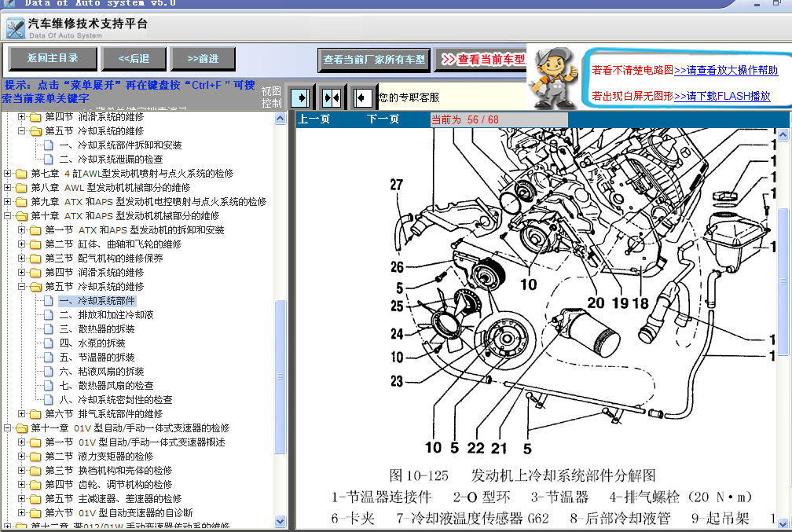Expand 第二节 液力变矩器的检修

click(22, 457)
